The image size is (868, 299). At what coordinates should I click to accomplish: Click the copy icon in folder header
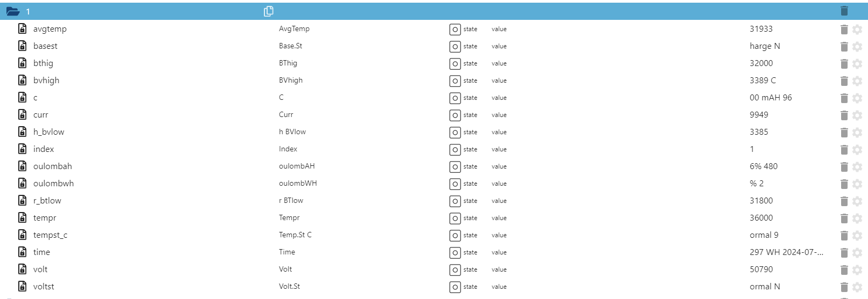point(269,11)
